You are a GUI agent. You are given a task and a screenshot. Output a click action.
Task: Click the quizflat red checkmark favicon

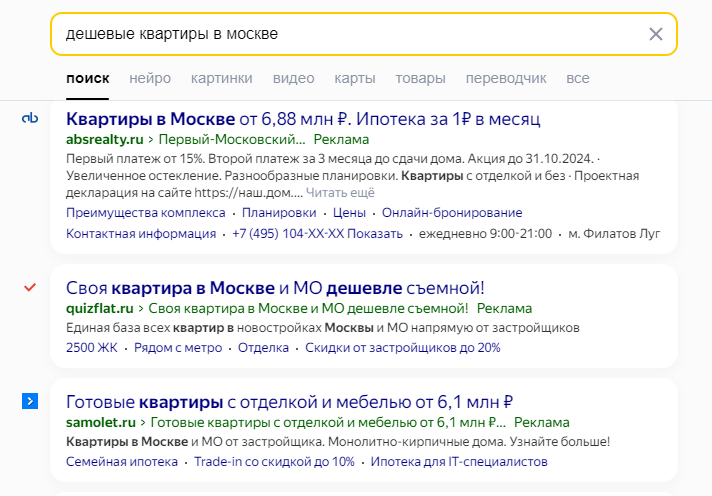coord(30,287)
